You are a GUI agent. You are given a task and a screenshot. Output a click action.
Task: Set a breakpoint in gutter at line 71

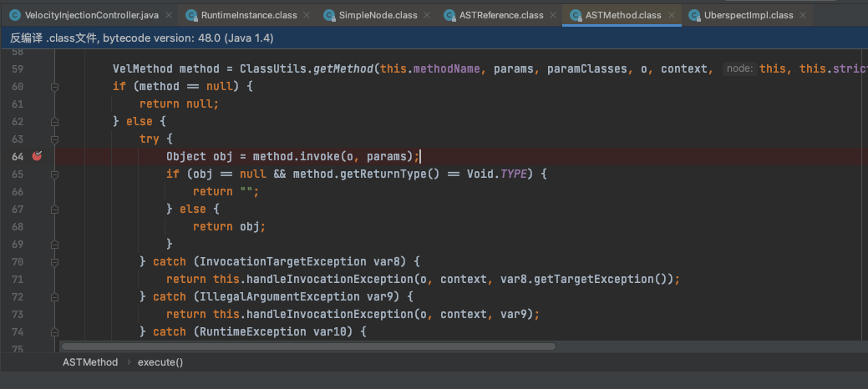(37, 279)
